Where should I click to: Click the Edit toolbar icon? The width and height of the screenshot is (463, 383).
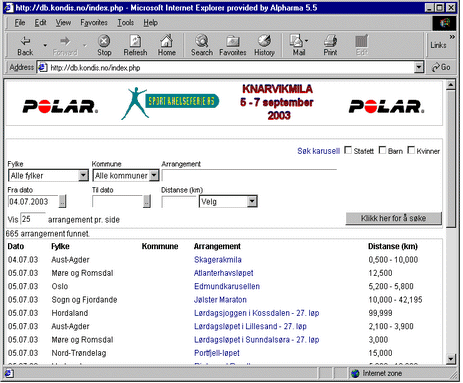[x=362, y=46]
